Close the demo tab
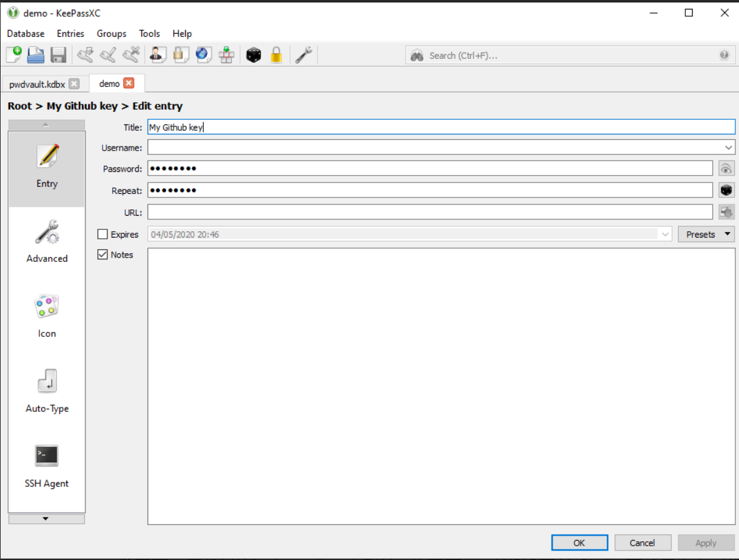This screenshot has height=560, width=739. 129,83
